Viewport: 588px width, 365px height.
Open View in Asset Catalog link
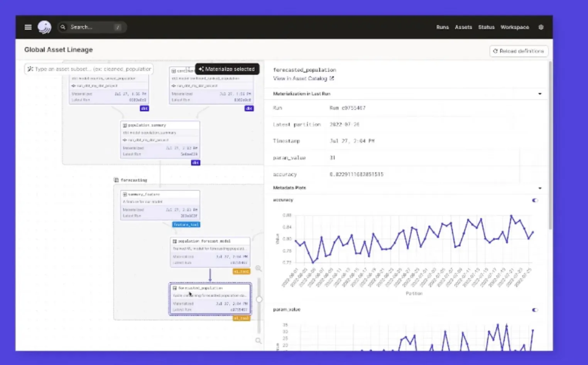(304, 78)
